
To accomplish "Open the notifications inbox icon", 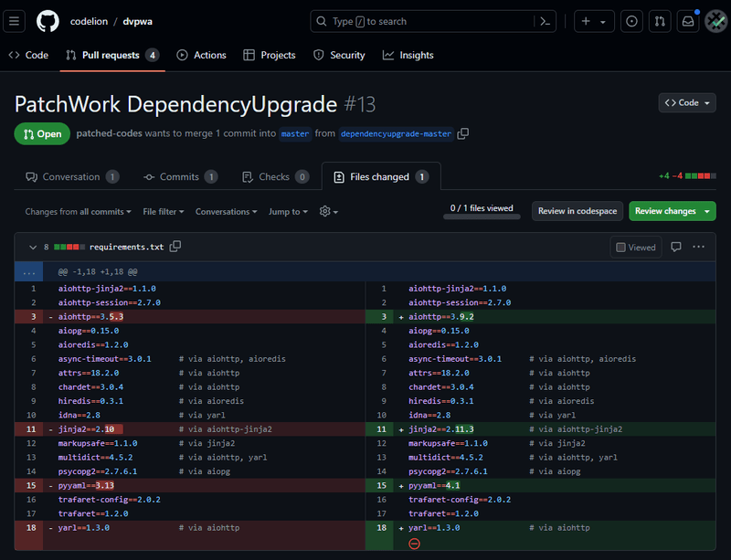I will point(688,21).
